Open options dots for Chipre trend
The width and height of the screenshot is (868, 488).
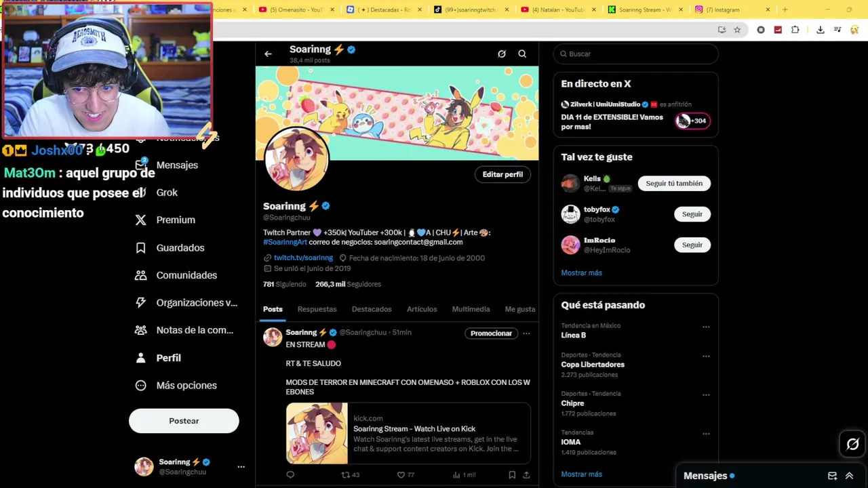pyautogui.click(x=706, y=394)
